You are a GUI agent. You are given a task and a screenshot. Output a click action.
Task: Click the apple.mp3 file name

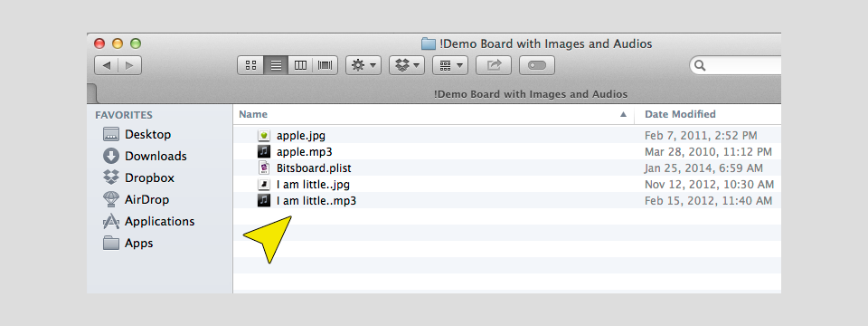pos(305,151)
